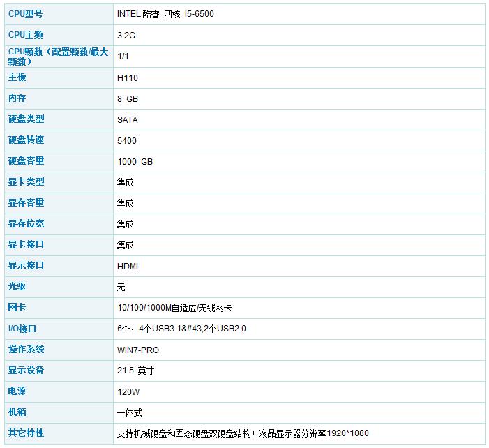
Task: Click the 其它特性 description text
Action: click(x=242, y=433)
